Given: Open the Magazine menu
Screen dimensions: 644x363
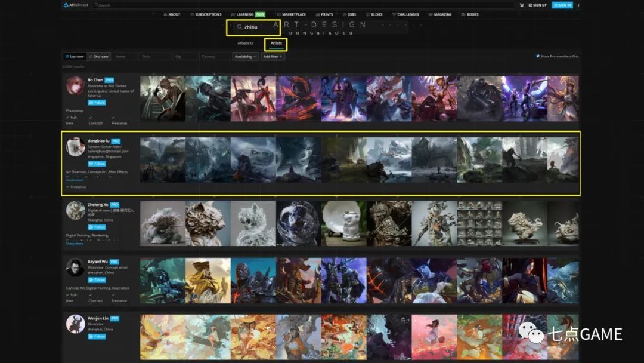Looking at the screenshot, I should 440,14.
